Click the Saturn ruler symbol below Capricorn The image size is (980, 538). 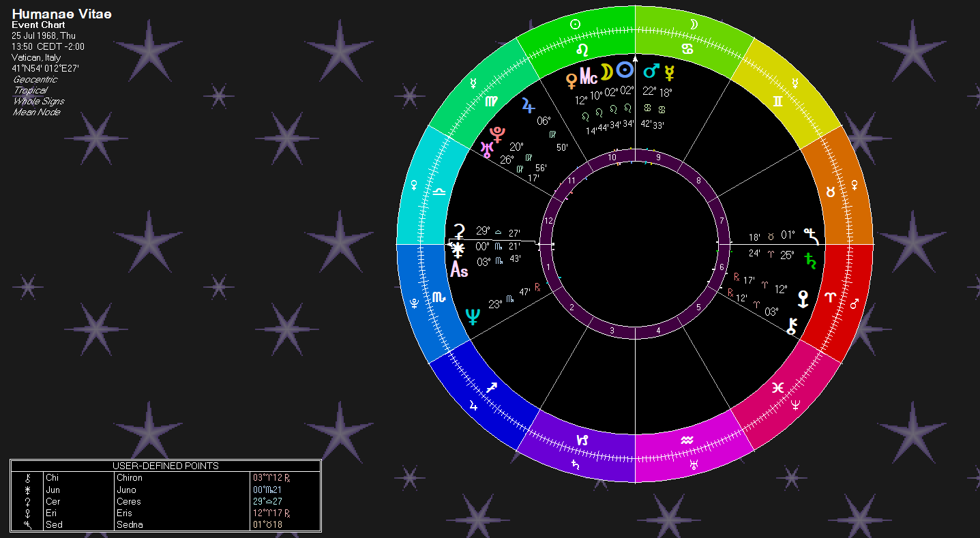tap(576, 465)
